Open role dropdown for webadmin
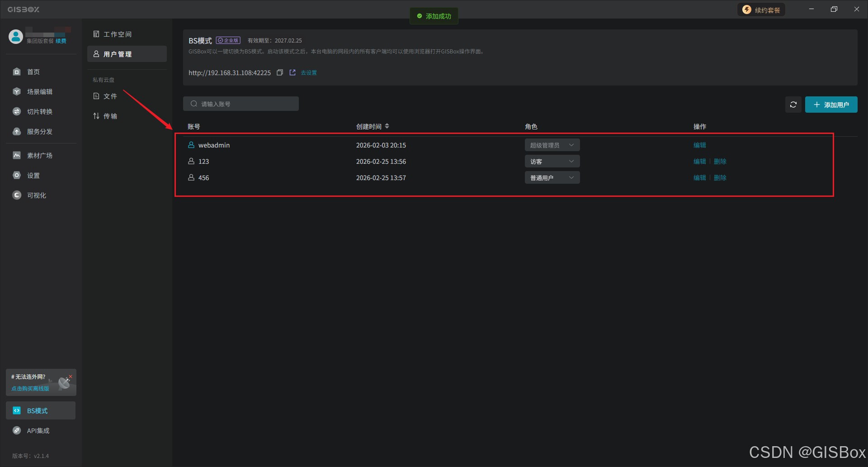 pyautogui.click(x=552, y=145)
